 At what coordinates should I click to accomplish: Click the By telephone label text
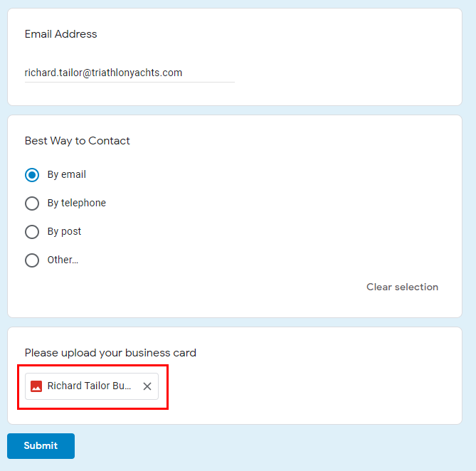(77, 203)
